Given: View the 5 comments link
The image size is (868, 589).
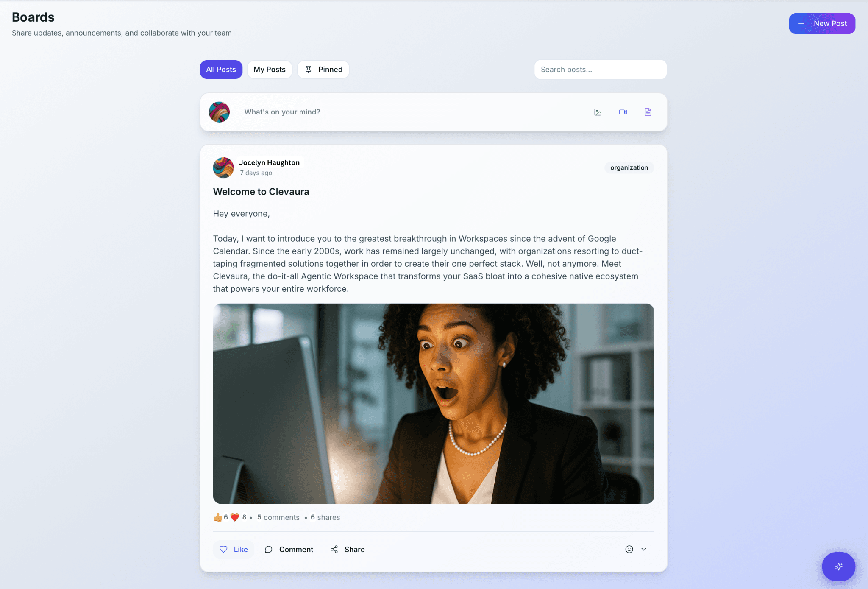Looking at the screenshot, I should coord(278,517).
